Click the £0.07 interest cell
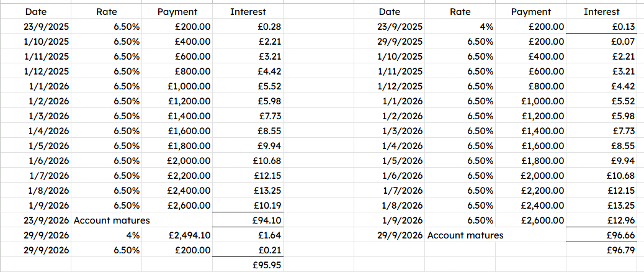644x272 pixels. click(601, 42)
